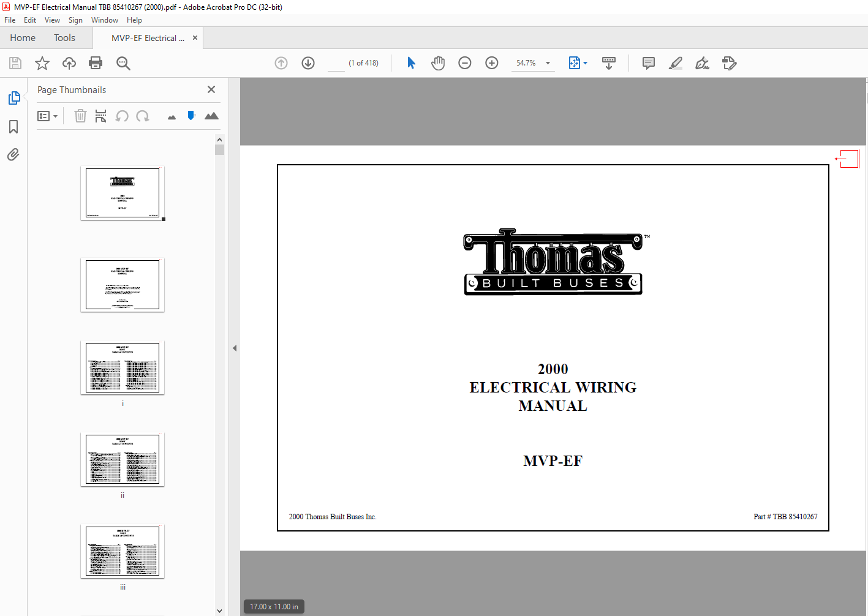Open the File menu

click(x=10, y=20)
